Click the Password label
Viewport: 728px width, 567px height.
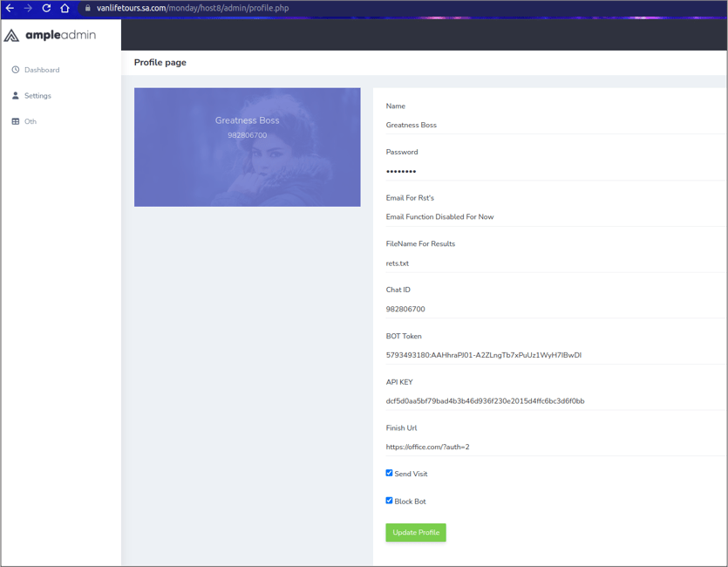[x=402, y=152]
